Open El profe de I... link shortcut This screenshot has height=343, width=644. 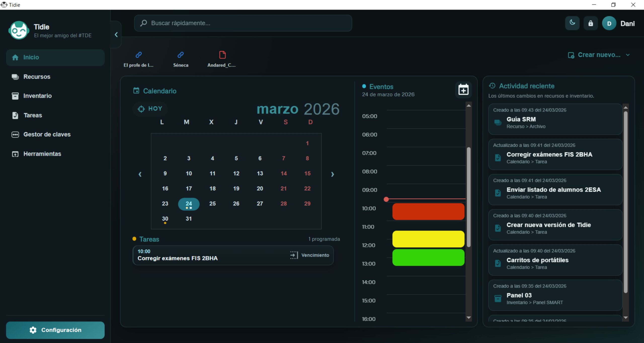[139, 59]
